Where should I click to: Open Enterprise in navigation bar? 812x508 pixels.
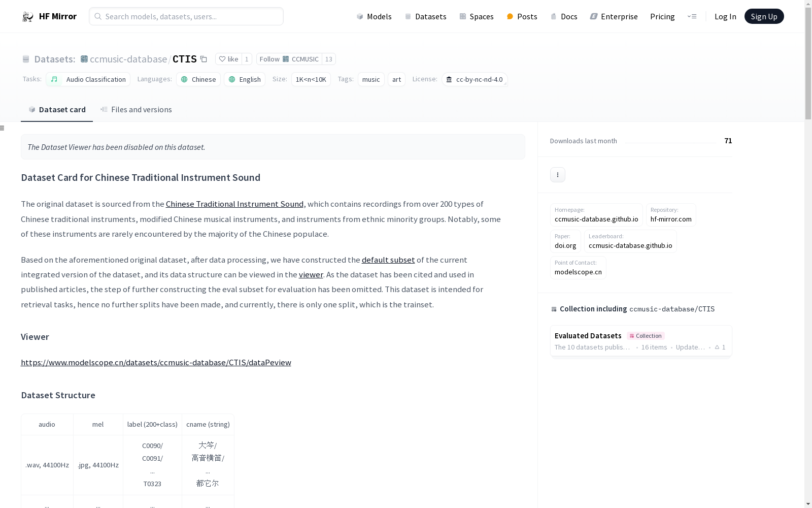point(614,16)
